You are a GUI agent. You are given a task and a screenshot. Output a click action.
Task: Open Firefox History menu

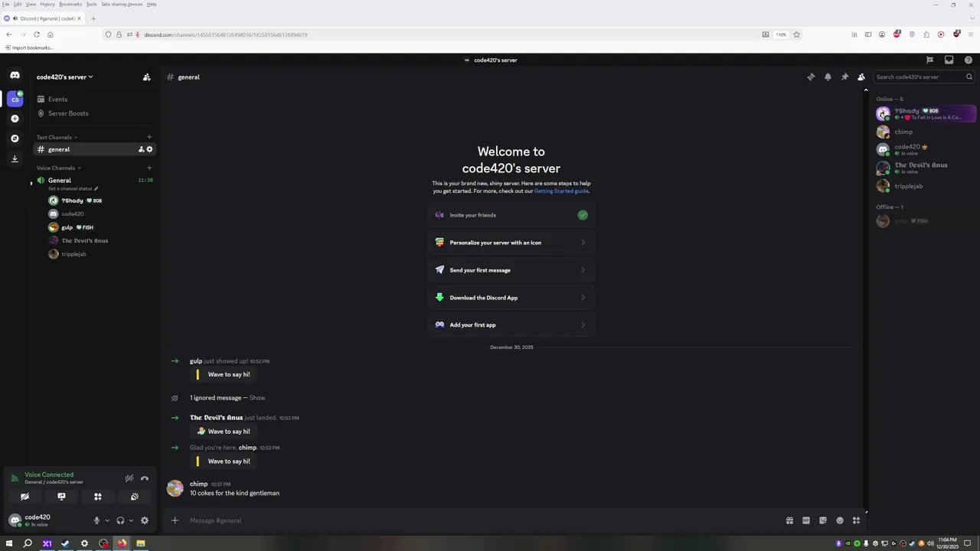tap(47, 4)
